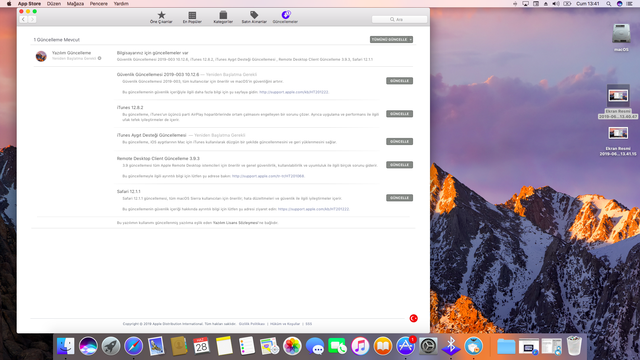Go back with the toolbar back arrow
Screen dimensions: 640x360
(23, 19)
